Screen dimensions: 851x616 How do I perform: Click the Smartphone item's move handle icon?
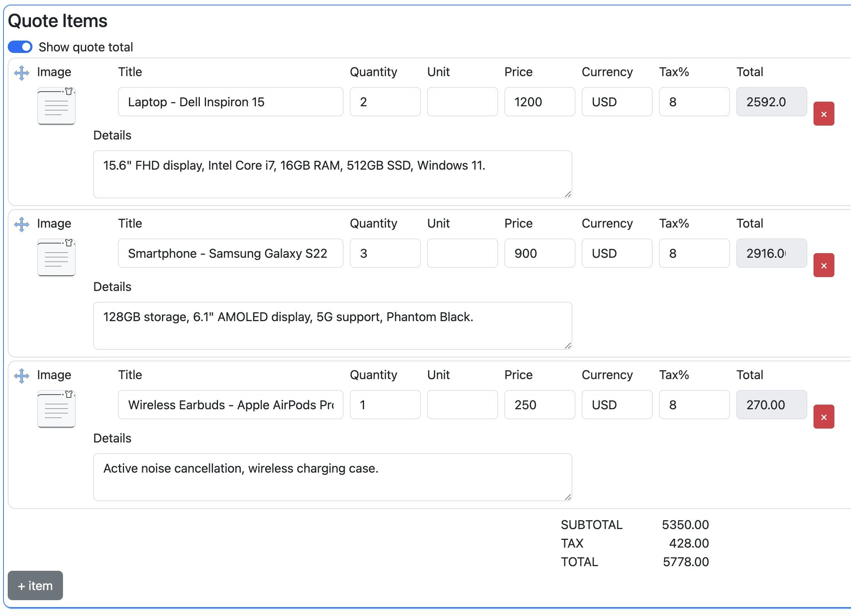click(22, 224)
